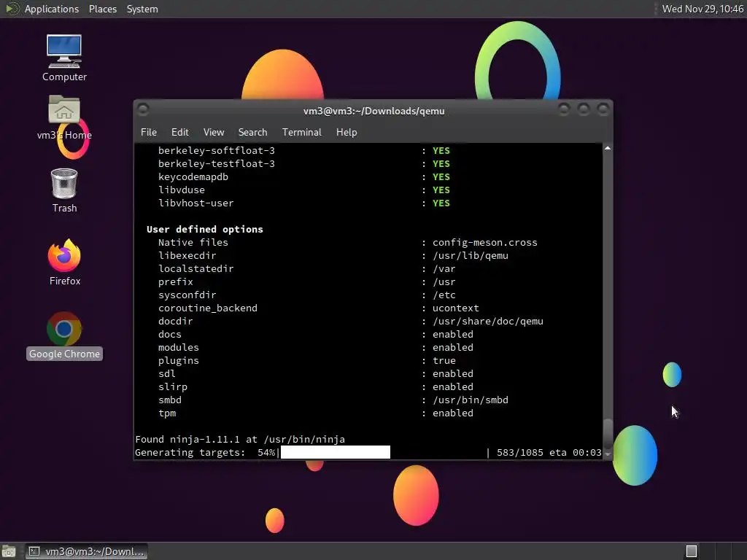Click the MATE logo icon in top panel
The image size is (747, 560).
(x=11, y=9)
